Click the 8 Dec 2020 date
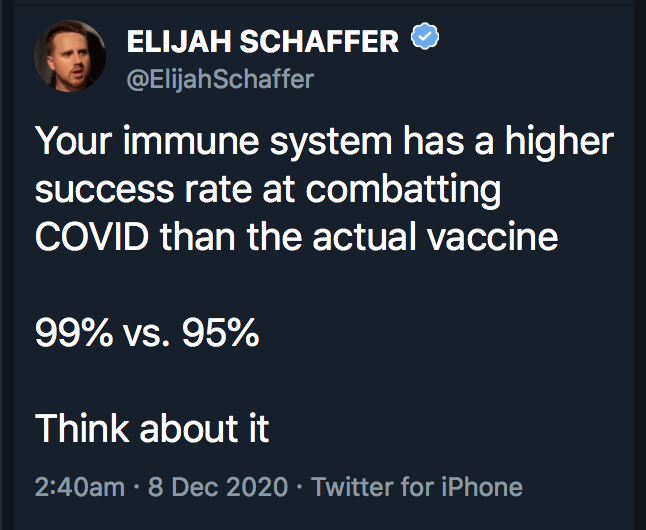 pyautogui.click(x=220, y=487)
